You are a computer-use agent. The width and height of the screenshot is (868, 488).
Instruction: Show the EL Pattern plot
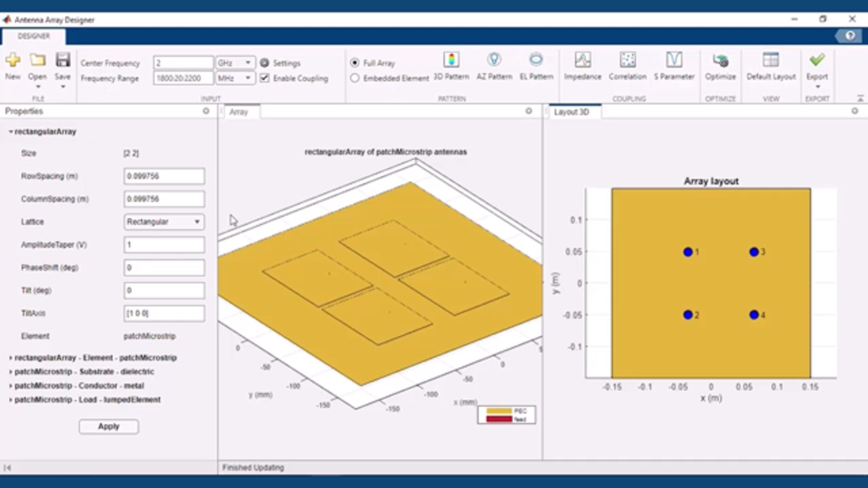click(x=536, y=66)
